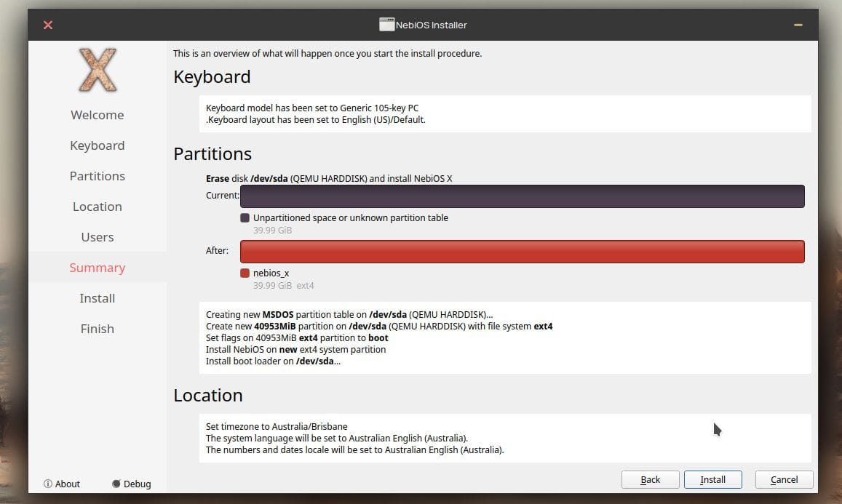
Task: Close the installer with the red X
Action: pyautogui.click(x=48, y=25)
